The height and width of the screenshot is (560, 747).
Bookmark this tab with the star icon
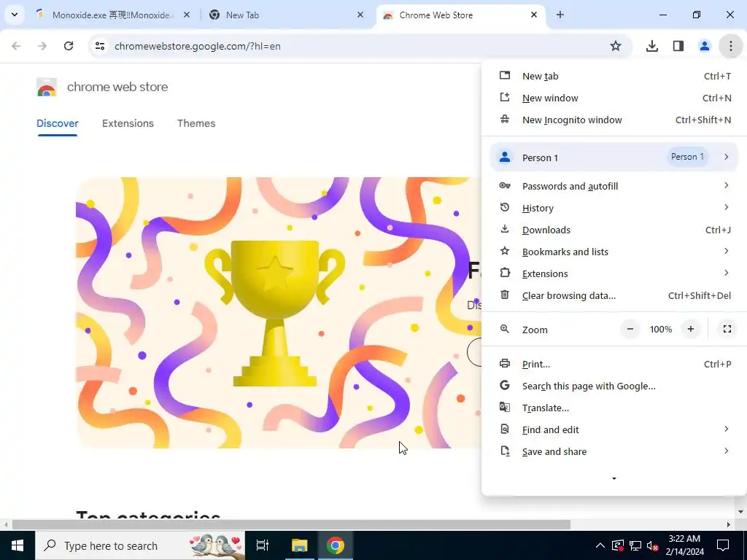pos(616,46)
